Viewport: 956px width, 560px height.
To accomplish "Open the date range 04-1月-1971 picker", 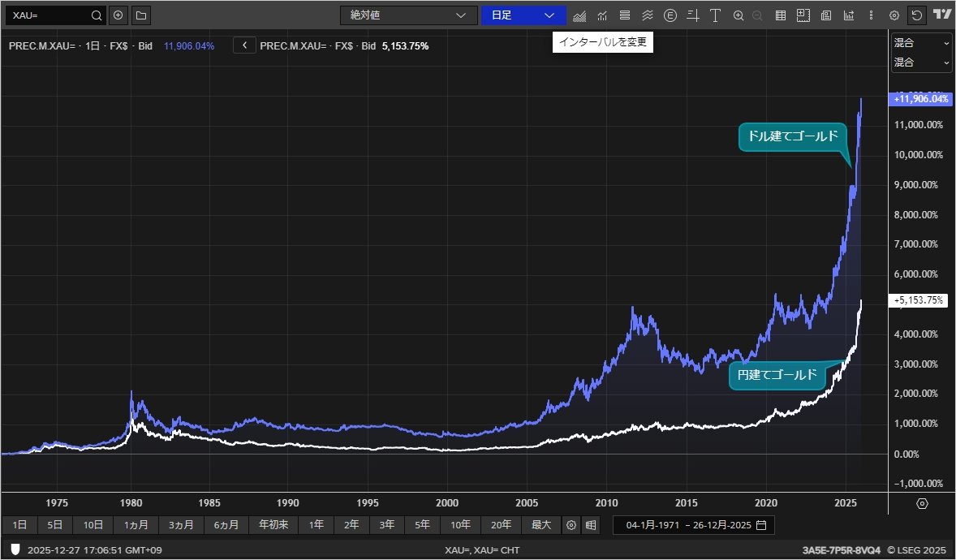I will pos(654,525).
